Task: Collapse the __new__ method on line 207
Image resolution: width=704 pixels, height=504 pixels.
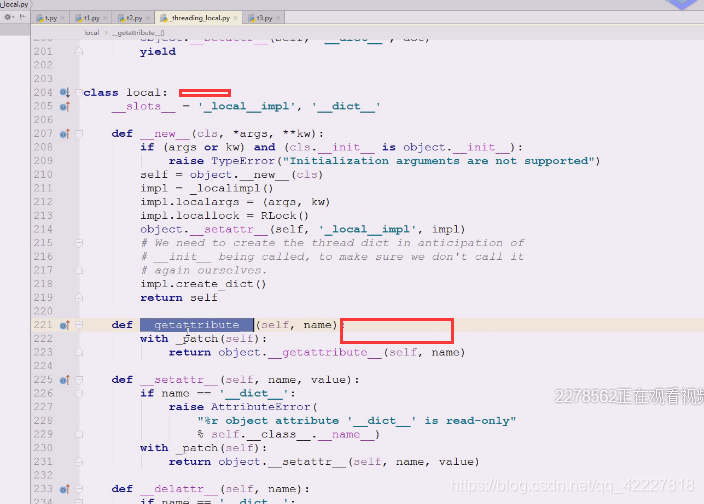Action: pos(79,134)
